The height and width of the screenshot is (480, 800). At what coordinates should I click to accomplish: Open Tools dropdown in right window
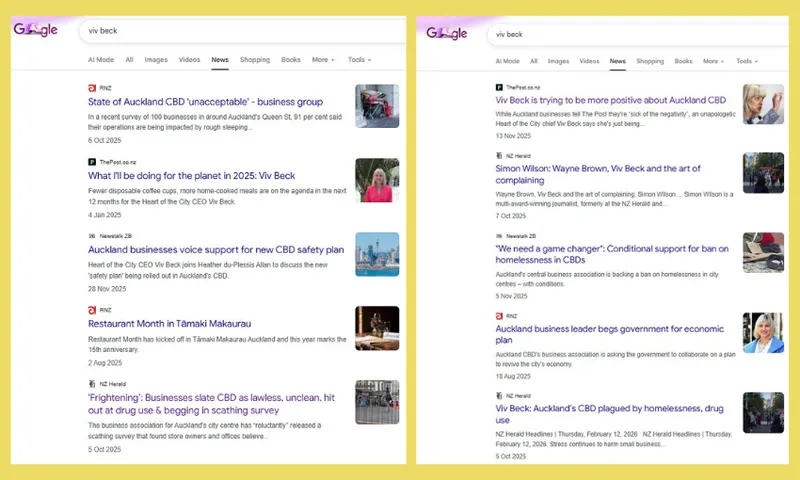747,61
